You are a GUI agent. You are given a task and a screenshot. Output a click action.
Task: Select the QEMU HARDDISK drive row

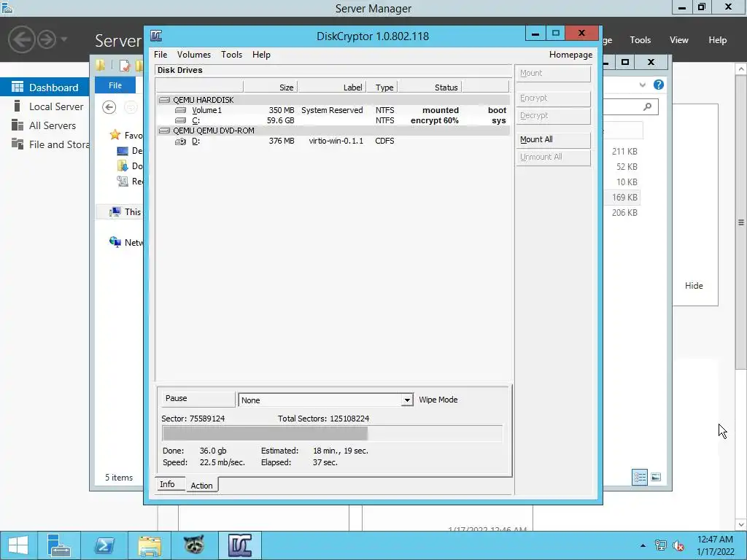point(333,100)
